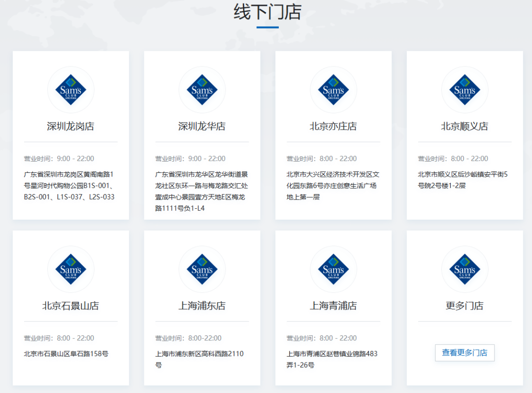Click address 上海市青浦区赵巷镇业锦路483弄
Viewport: 532px width, 393px height.
click(332, 360)
